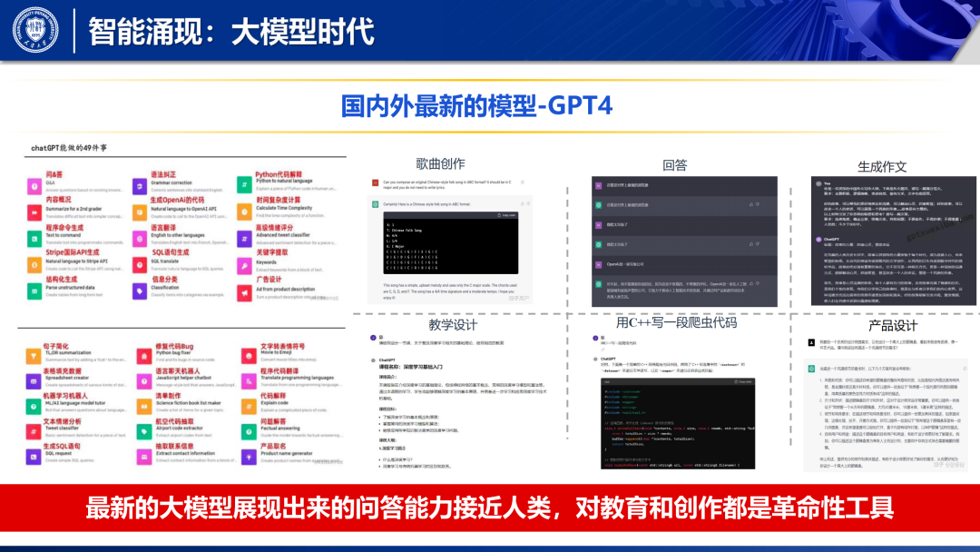
Task: Click the 用C++写一段爬虫代码 label
Action: tap(676, 322)
